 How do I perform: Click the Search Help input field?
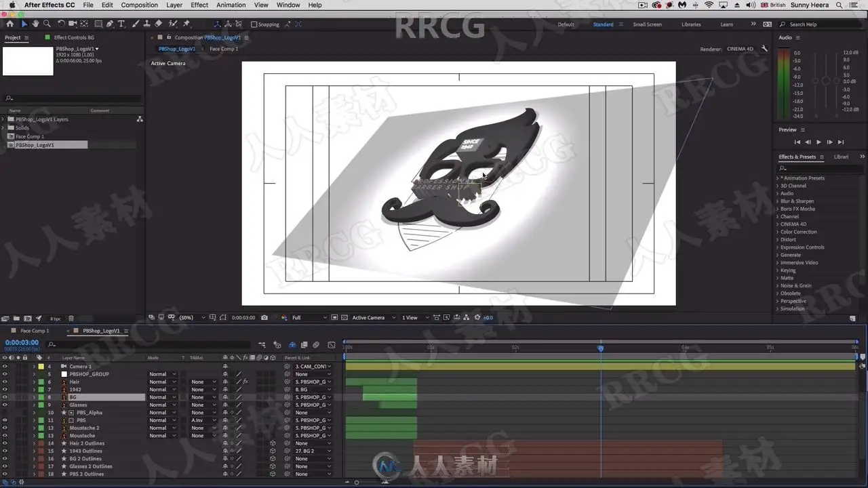[x=820, y=24]
